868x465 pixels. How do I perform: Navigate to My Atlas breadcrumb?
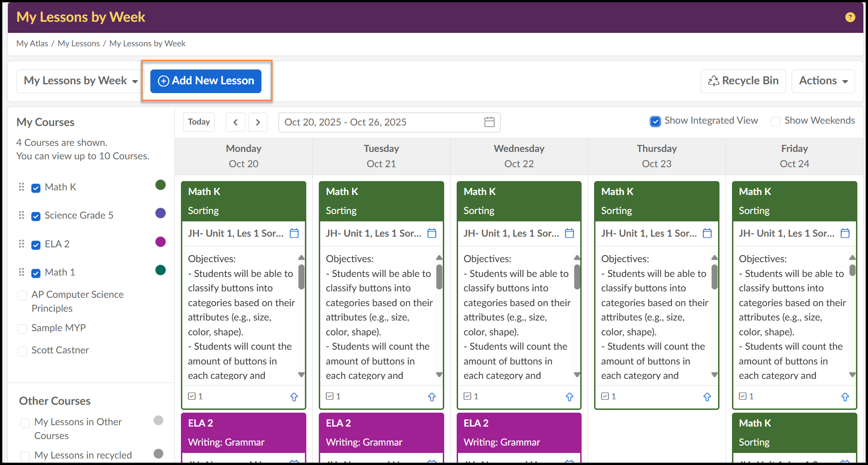[32, 44]
